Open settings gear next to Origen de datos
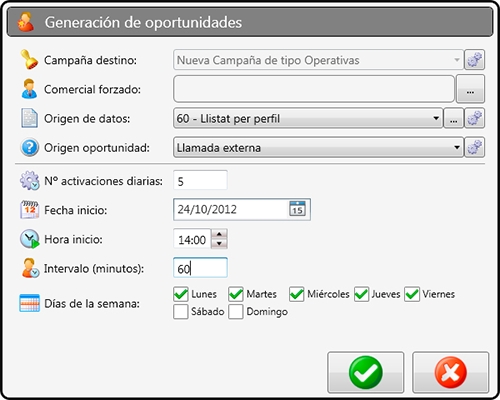Screen dimensions: 500x400 [x=475, y=118]
